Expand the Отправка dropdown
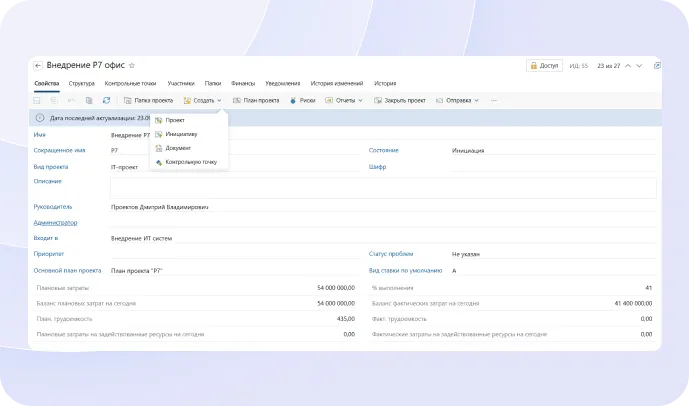This screenshot has width=689, height=406. pos(461,101)
